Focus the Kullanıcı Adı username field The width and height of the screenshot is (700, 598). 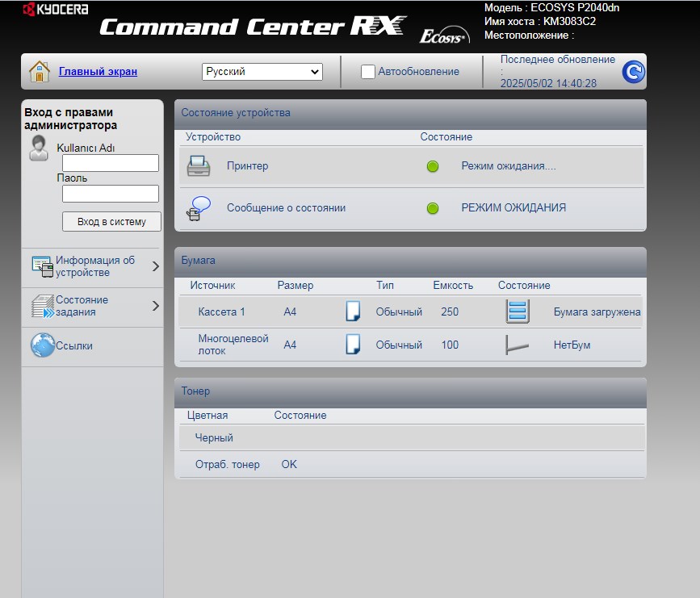coord(111,163)
